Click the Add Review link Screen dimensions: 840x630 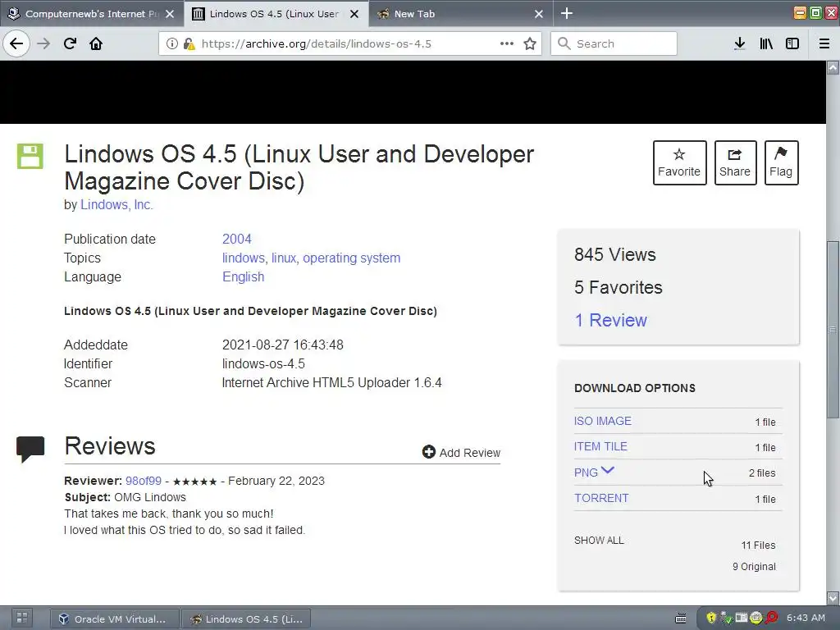[x=470, y=453]
